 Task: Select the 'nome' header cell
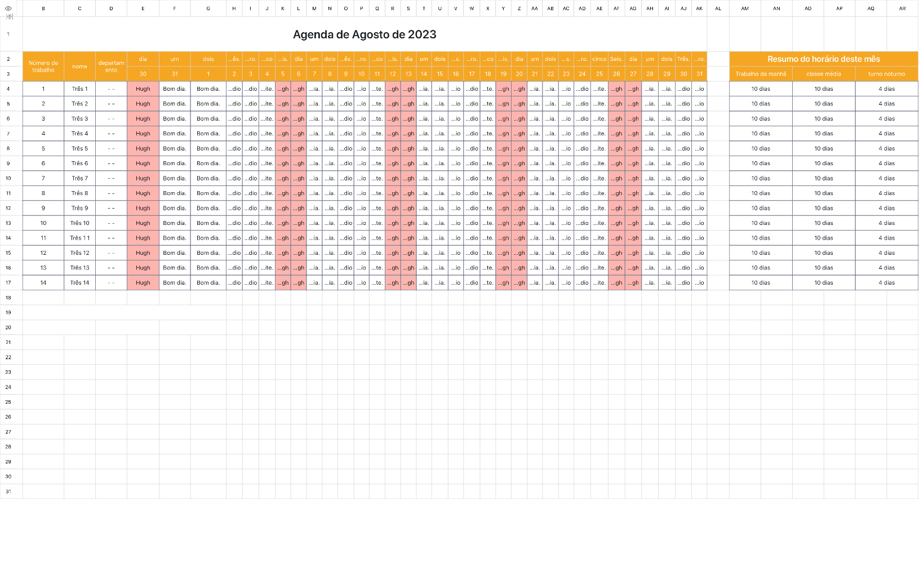click(79, 67)
